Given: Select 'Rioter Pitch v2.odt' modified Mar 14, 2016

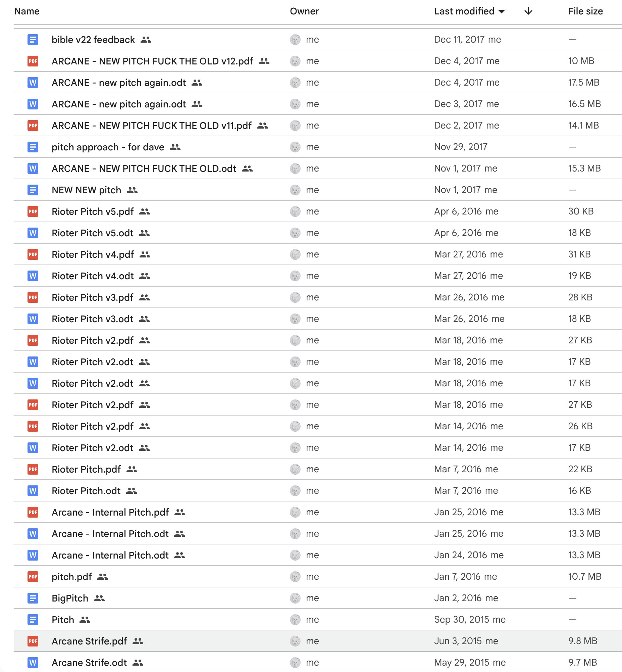Looking at the screenshot, I should click(x=93, y=448).
